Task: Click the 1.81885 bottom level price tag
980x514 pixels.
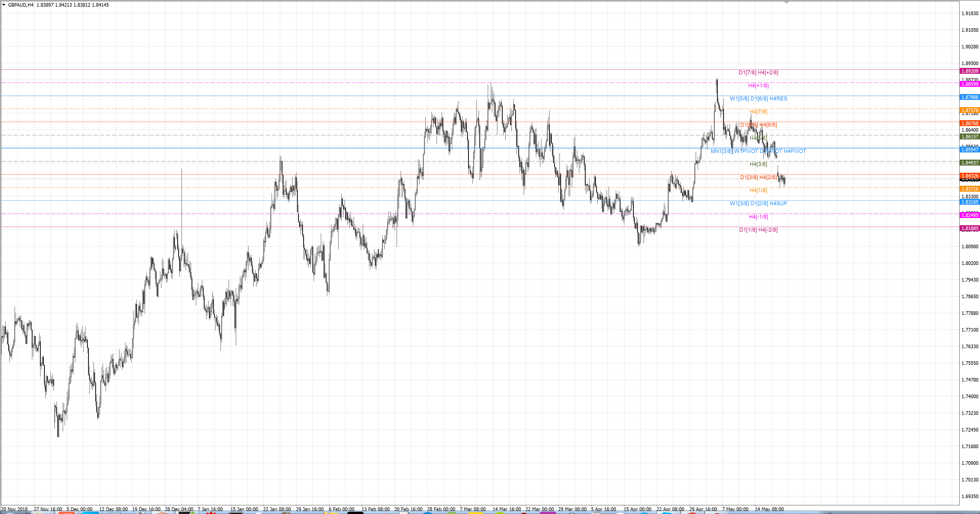Action: pos(969,229)
